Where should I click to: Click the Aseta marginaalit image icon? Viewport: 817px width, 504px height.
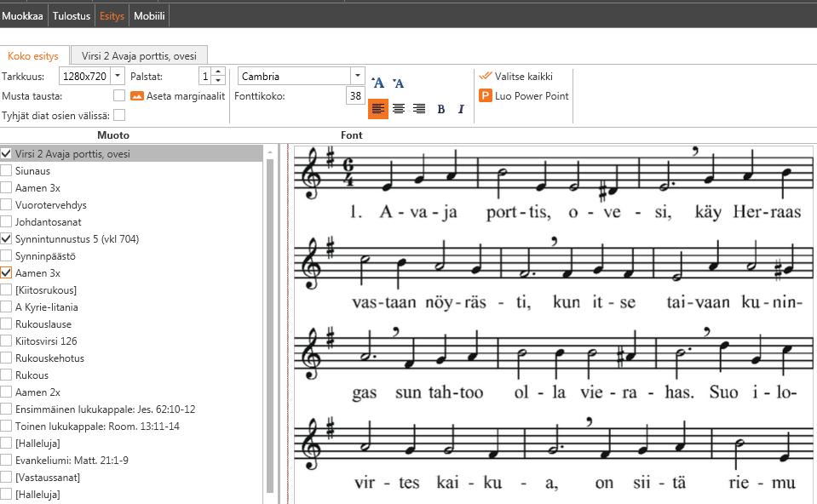[x=137, y=96]
